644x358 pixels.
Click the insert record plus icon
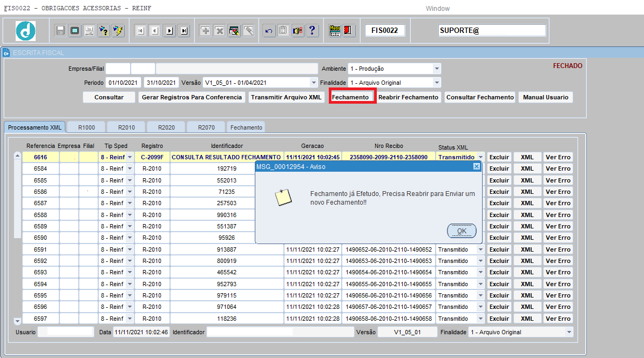(205, 30)
